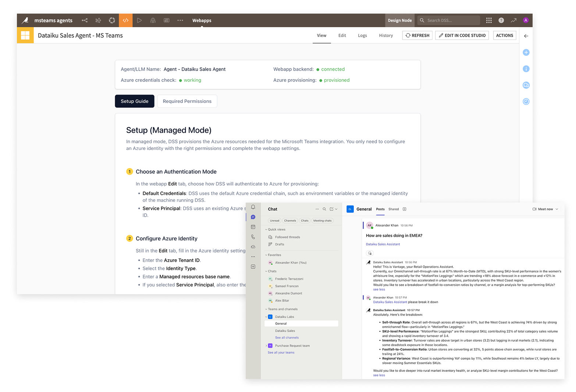Click the reaction emoji button under message
Screen dimensions: 576x392
tap(370, 253)
